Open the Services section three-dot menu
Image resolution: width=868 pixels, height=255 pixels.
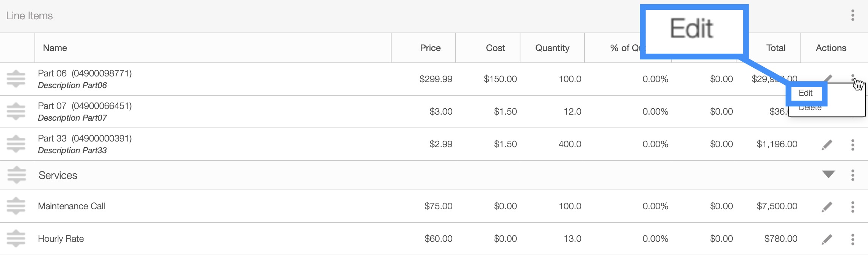coord(852,175)
